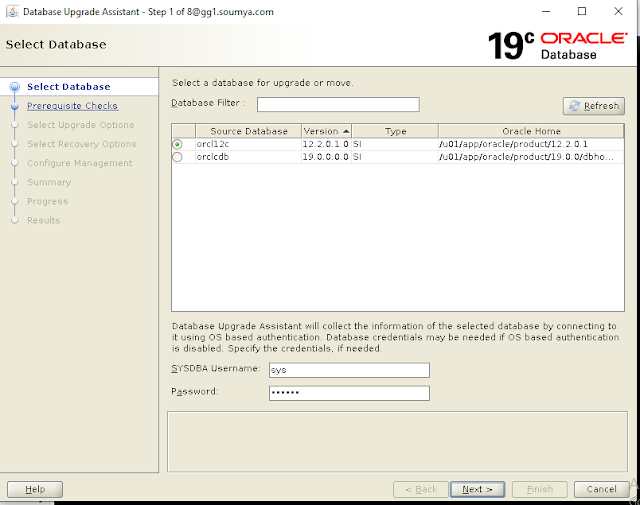
Task: Click the Refresh button
Action: point(593,106)
